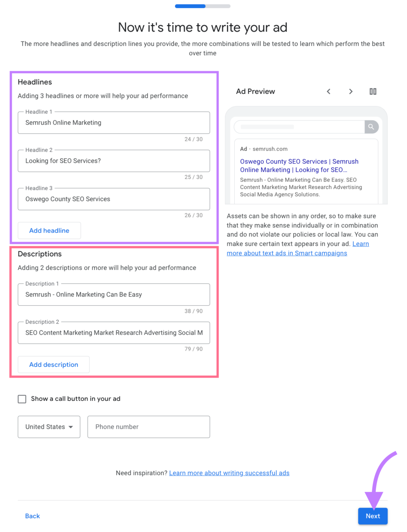Focus the Headline 1 text field
Image resolution: width=407 pixels, height=532 pixels.
tap(114, 123)
